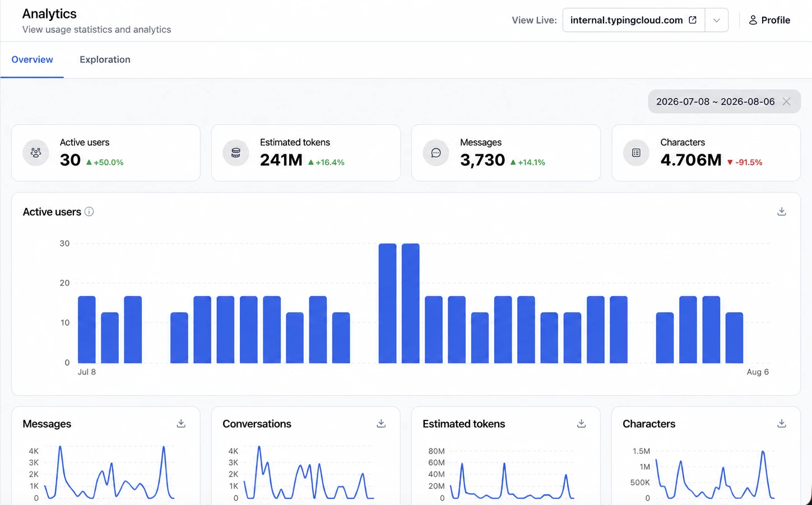Download the Estimated tokens chart
This screenshot has height=505, width=812.
tap(581, 423)
